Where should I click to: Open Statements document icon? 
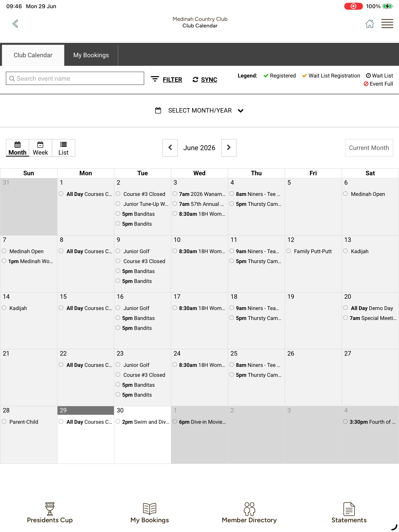pos(349,509)
